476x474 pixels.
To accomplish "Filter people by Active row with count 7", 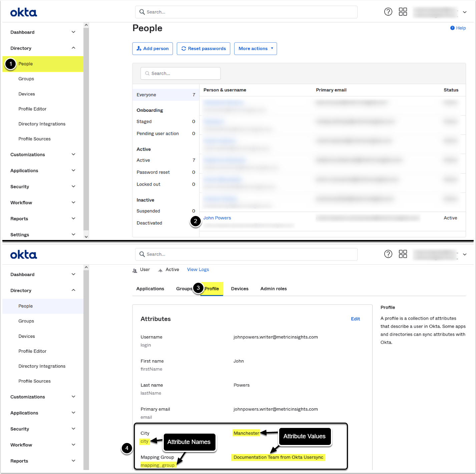I will [x=166, y=160].
